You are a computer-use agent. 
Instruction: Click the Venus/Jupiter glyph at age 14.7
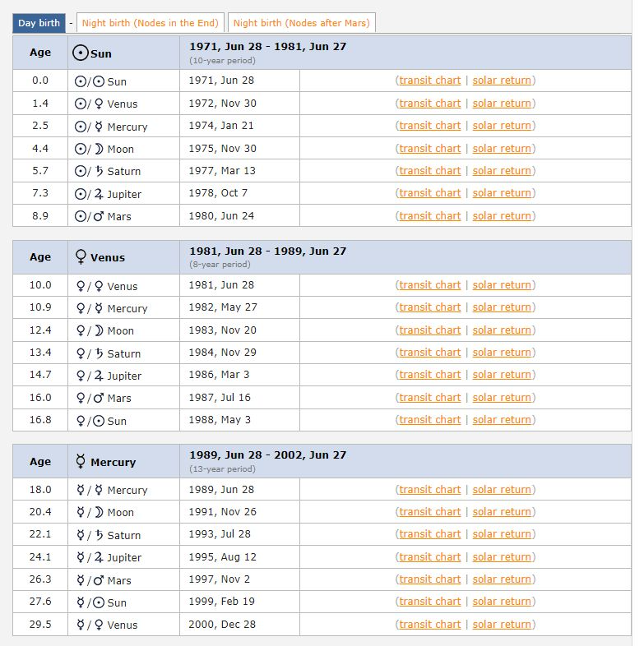89,376
